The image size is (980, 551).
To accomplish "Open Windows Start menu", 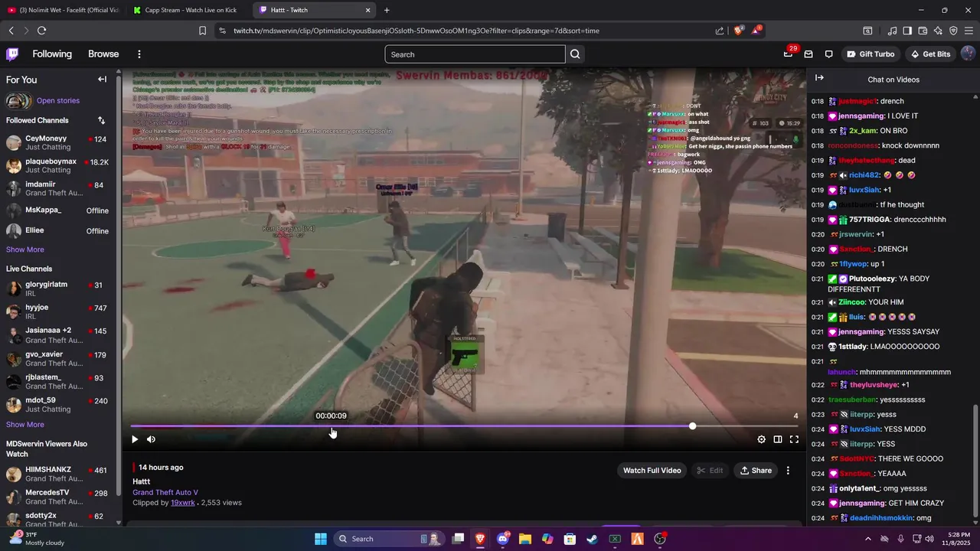I will click(320, 539).
